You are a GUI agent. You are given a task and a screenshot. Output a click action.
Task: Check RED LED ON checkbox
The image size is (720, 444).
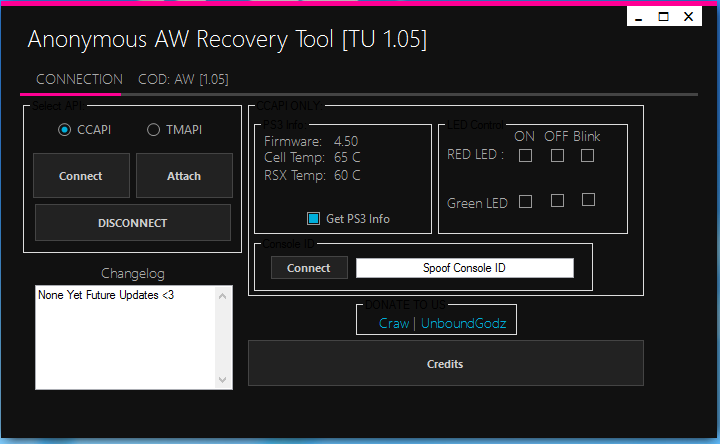525,156
